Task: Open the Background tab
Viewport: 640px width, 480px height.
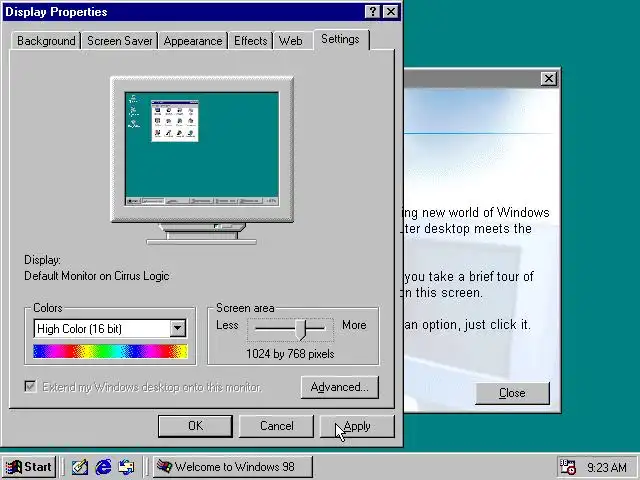Action: 46,41
